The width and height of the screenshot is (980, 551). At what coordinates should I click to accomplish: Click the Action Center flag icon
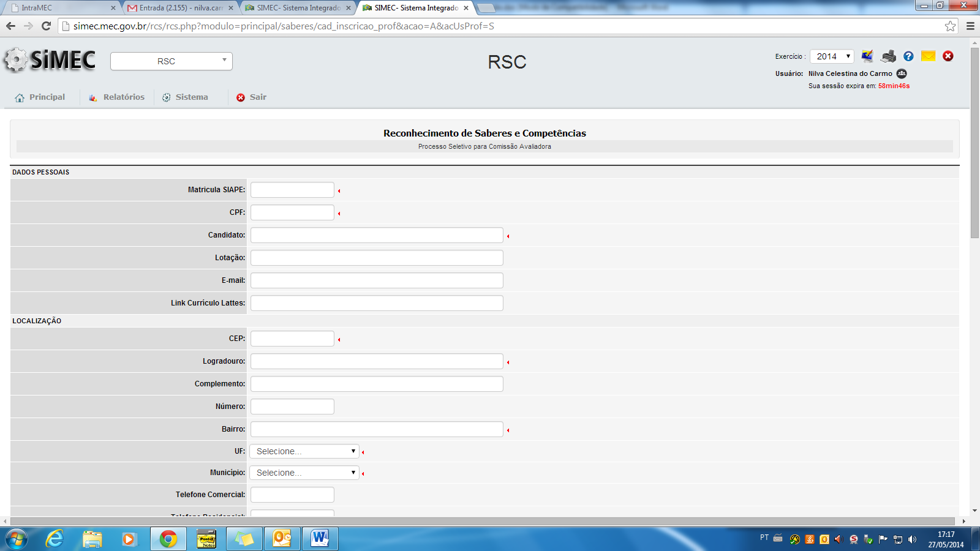883,539
